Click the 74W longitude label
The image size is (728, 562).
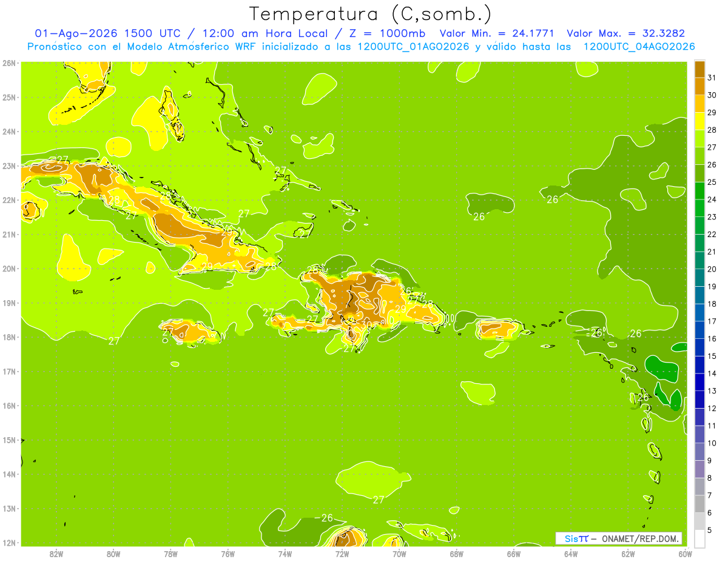point(285,554)
